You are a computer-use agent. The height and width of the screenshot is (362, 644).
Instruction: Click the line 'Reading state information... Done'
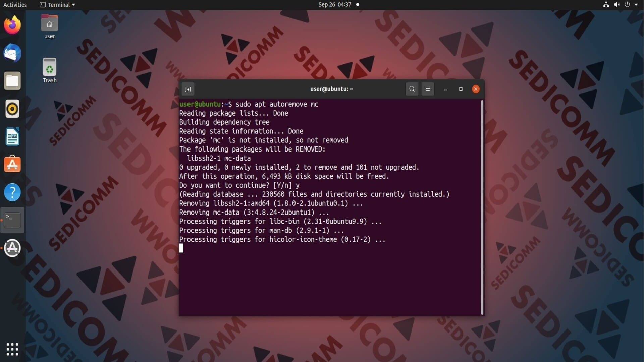click(x=241, y=131)
